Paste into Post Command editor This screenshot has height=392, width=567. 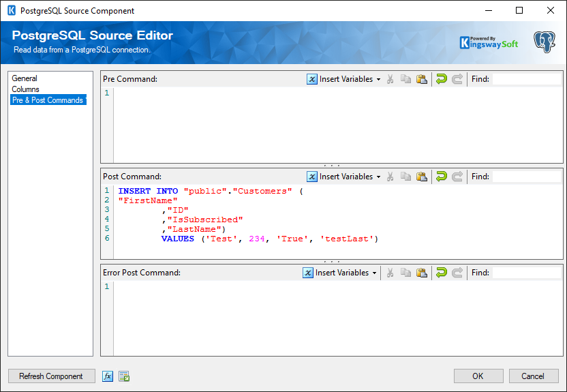click(422, 177)
